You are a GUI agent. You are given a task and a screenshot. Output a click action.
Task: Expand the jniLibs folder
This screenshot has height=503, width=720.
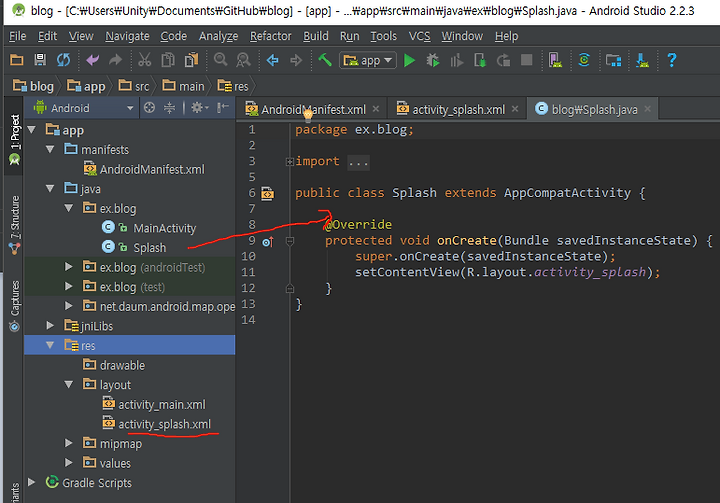pyautogui.click(x=50, y=326)
